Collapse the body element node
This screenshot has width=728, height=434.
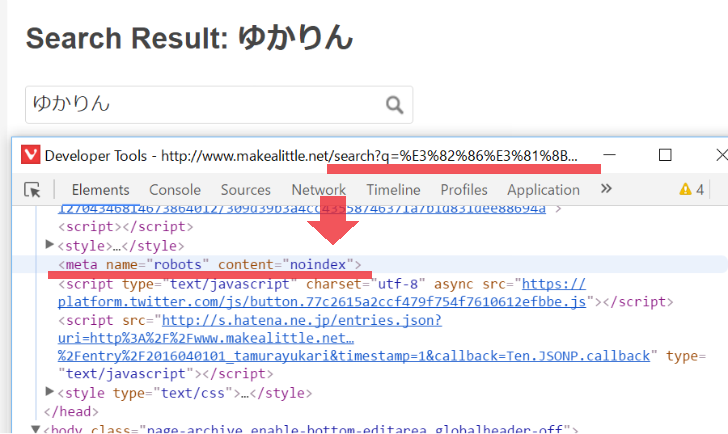coord(35,428)
